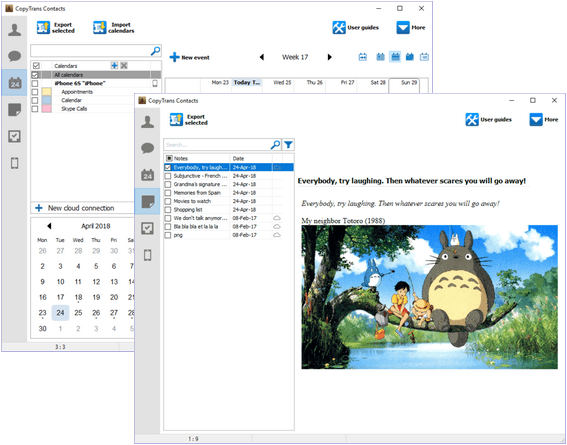This screenshot has width=567, height=445.
Task: Toggle Skype Calls checkbox
Action: point(35,108)
